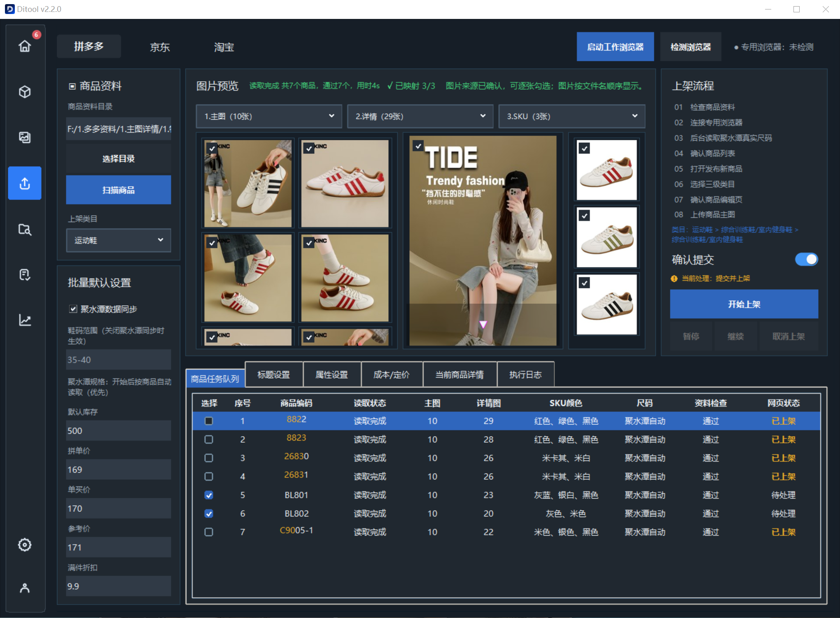The image size is (840, 618).
Task: Toggle the 聚水潭数据同步 checkbox
Action: (x=73, y=309)
